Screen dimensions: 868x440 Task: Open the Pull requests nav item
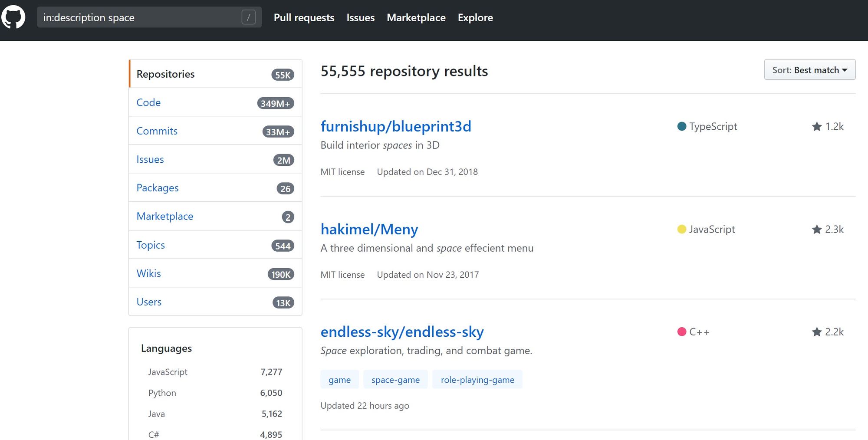(x=304, y=17)
